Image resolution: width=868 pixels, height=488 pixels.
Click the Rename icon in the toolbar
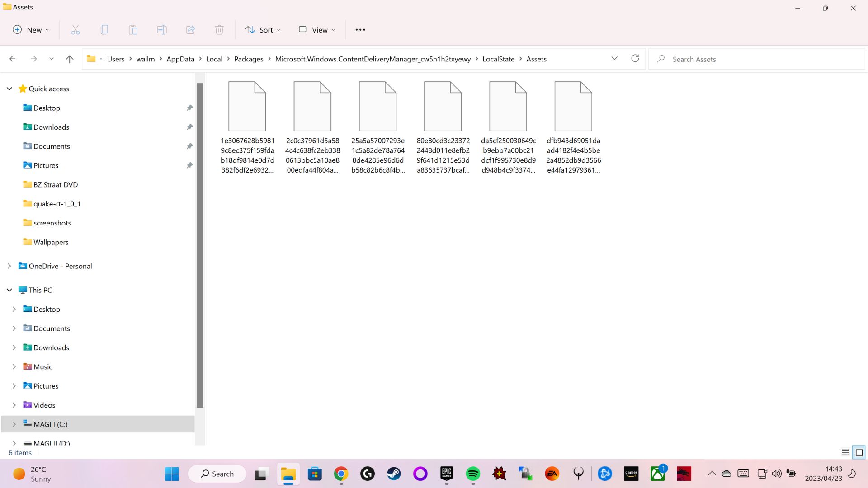tap(162, 29)
